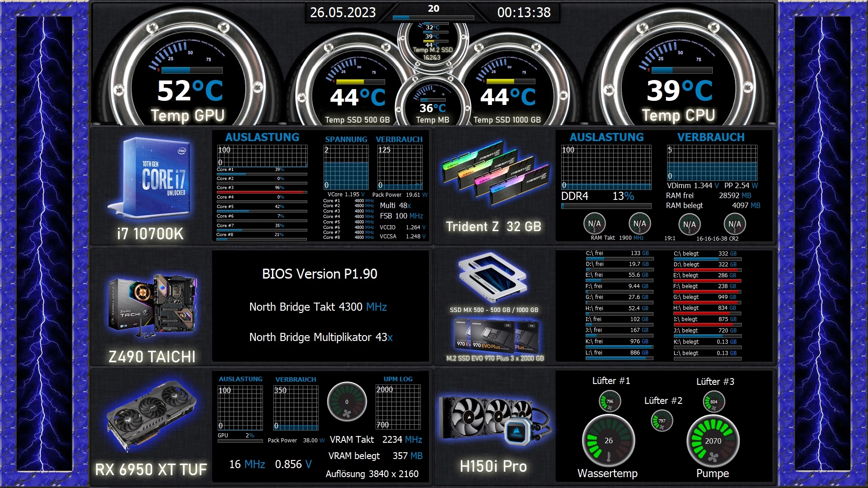Image resolution: width=868 pixels, height=488 pixels.
Task: Click VRAM Takt 2234 MHz
Action: click(x=376, y=440)
